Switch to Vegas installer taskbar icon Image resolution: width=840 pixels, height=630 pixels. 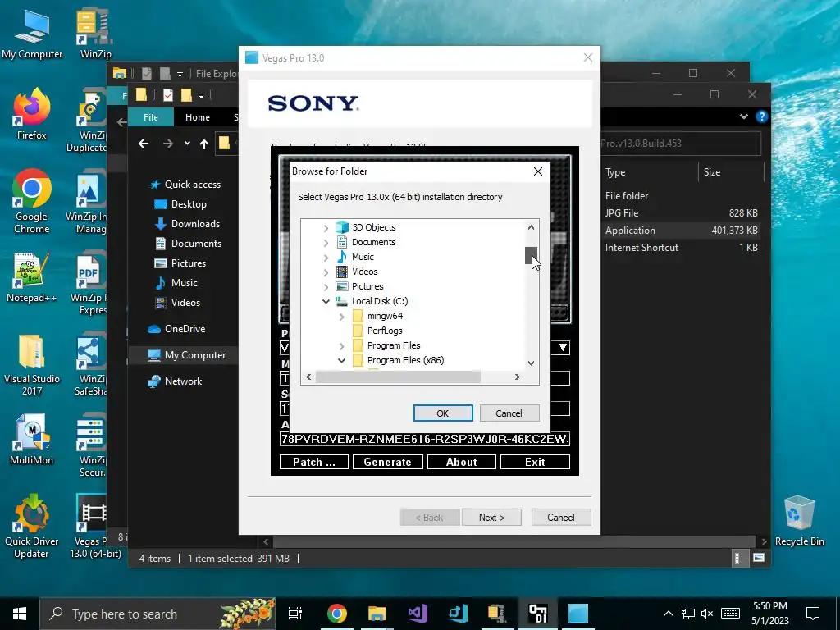(x=578, y=614)
